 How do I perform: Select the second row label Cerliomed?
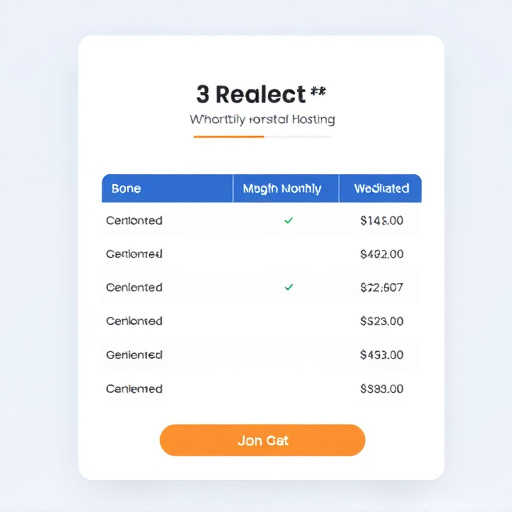134,254
